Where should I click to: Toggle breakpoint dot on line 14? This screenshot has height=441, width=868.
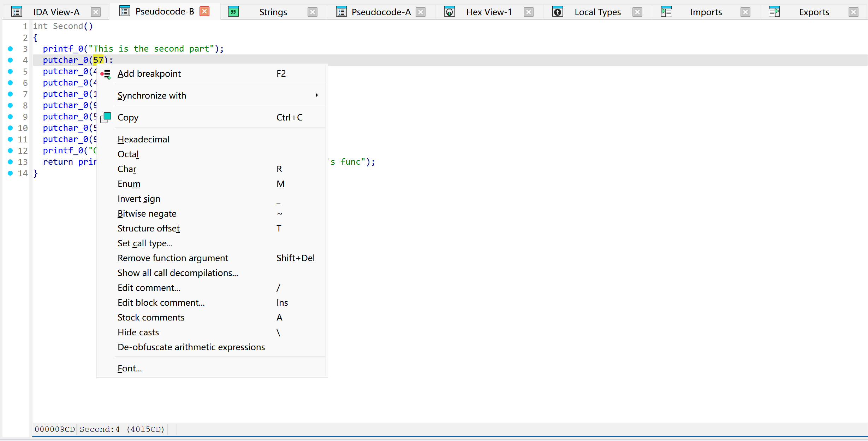10,173
